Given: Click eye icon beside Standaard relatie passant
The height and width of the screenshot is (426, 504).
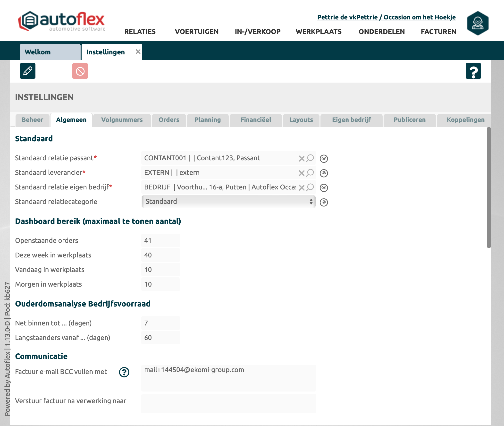Looking at the screenshot, I should [x=324, y=159].
